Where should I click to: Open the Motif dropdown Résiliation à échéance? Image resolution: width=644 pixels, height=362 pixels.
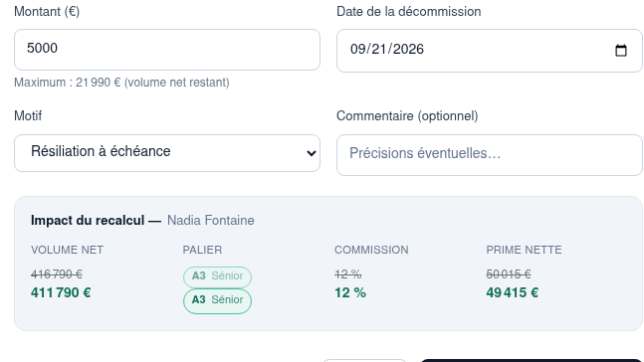(x=167, y=153)
